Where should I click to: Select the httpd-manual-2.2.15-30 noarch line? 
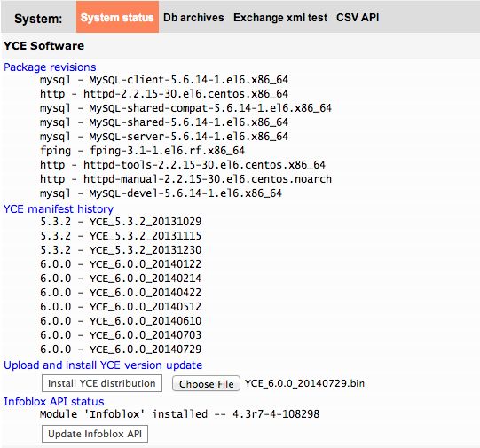point(185,179)
